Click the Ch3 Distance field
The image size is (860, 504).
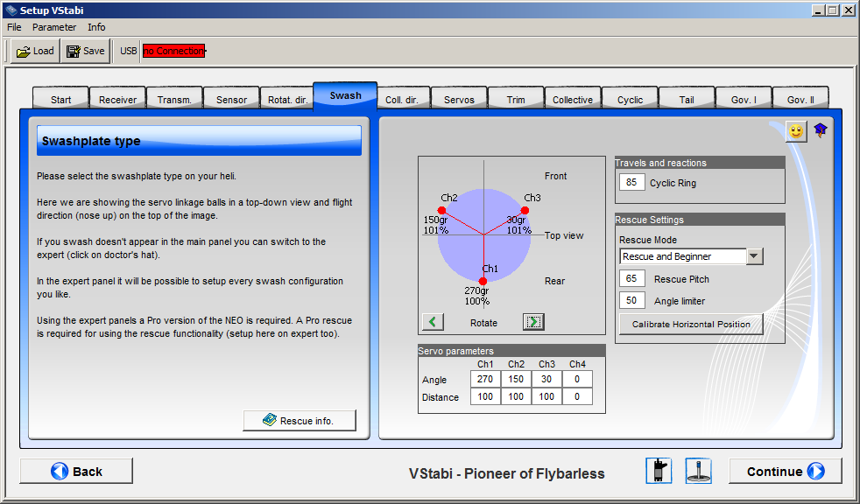tap(546, 396)
